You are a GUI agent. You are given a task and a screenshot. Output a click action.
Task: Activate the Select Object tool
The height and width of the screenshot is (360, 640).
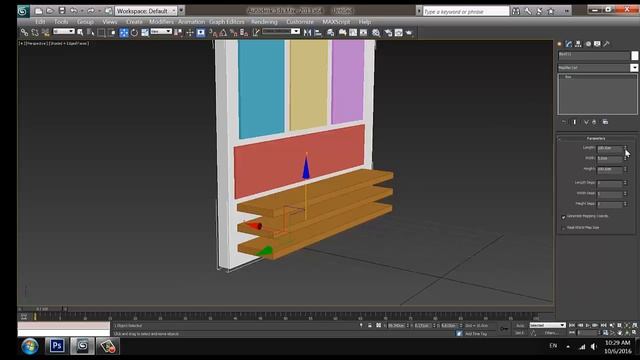[80, 33]
